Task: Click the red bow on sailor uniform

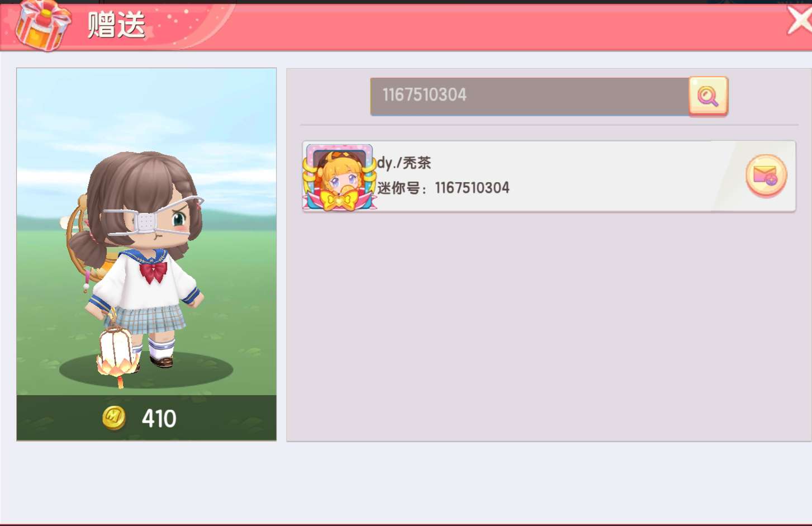Action: coord(153,272)
